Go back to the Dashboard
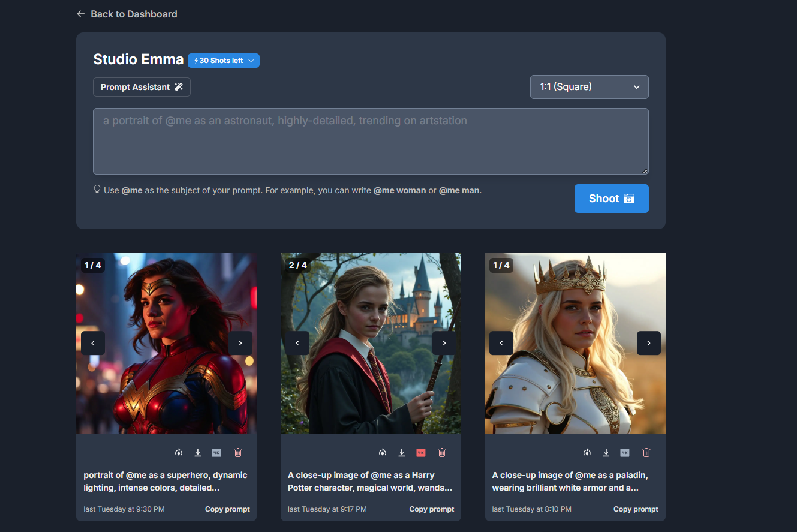 pyautogui.click(x=127, y=14)
